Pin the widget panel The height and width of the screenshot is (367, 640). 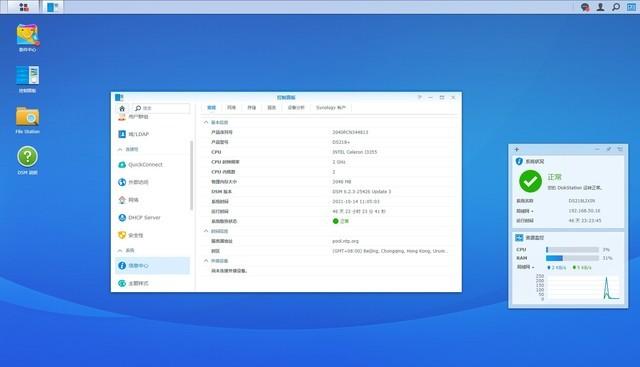(609, 149)
